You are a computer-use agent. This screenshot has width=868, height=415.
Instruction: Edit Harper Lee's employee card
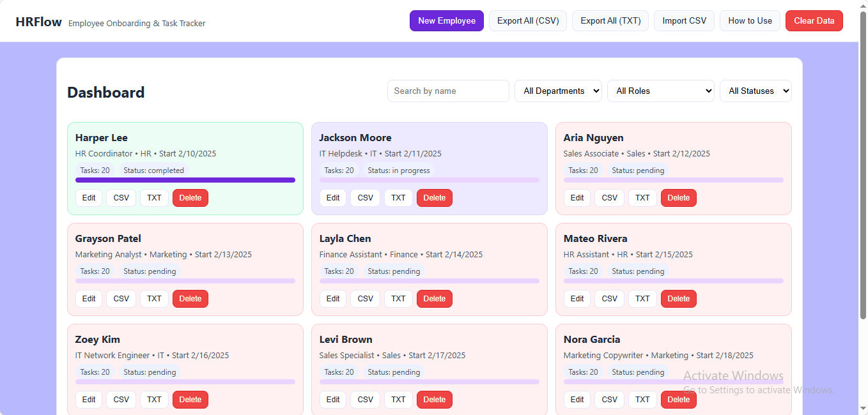[x=89, y=198]
